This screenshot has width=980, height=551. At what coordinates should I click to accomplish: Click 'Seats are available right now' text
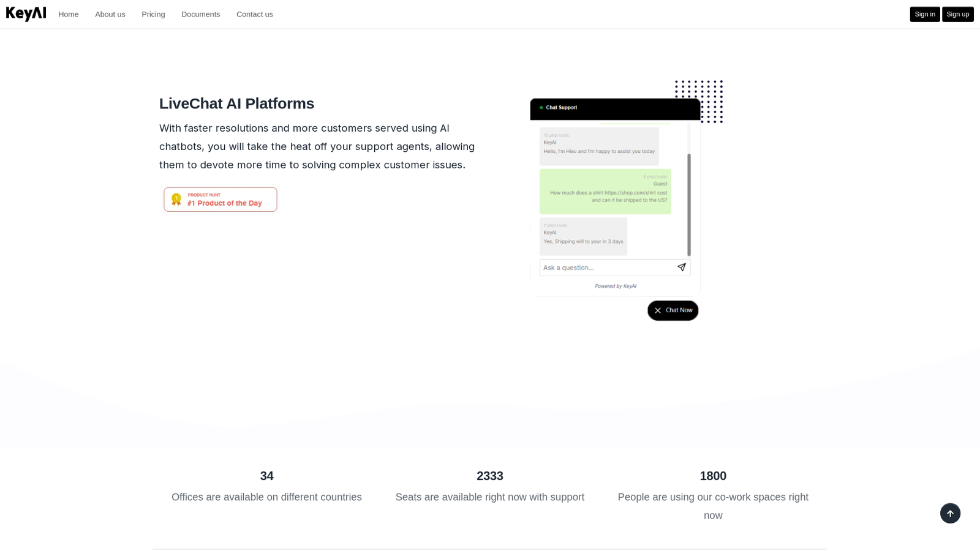490,497
